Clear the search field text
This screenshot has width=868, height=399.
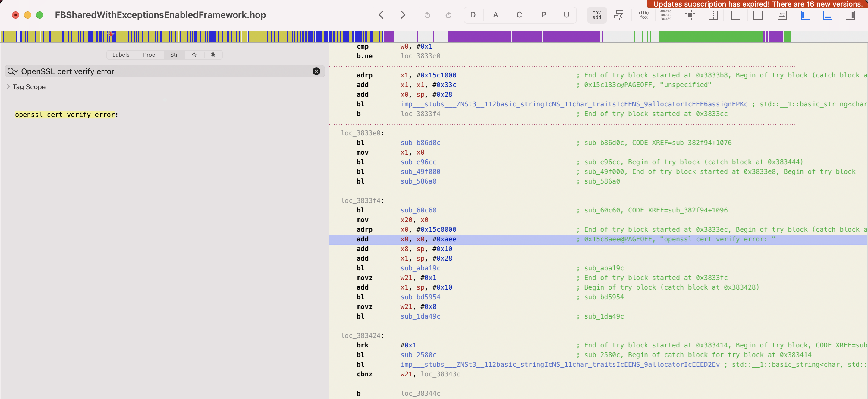coord(316,71)
